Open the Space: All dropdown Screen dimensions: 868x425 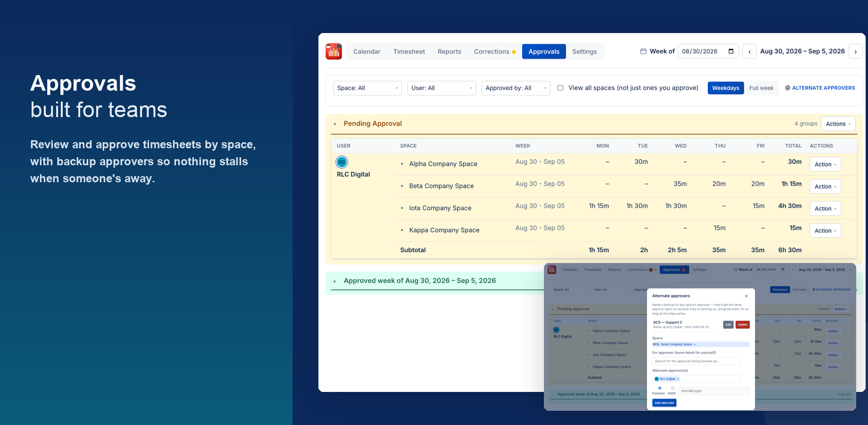pyautogui.click(x=367, y=88)
